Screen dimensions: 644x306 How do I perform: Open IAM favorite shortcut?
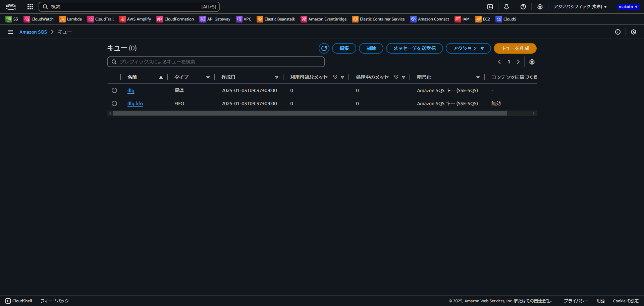tap(462, 19)
